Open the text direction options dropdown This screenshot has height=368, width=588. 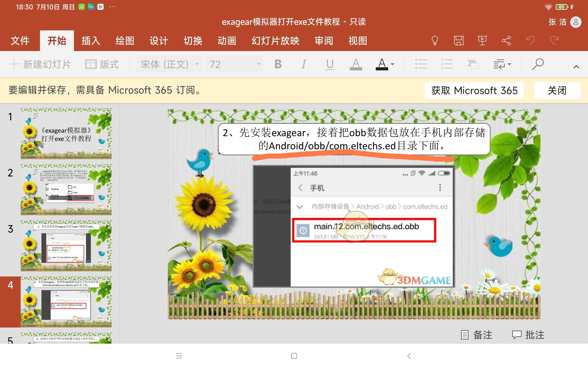pos(502,64)
